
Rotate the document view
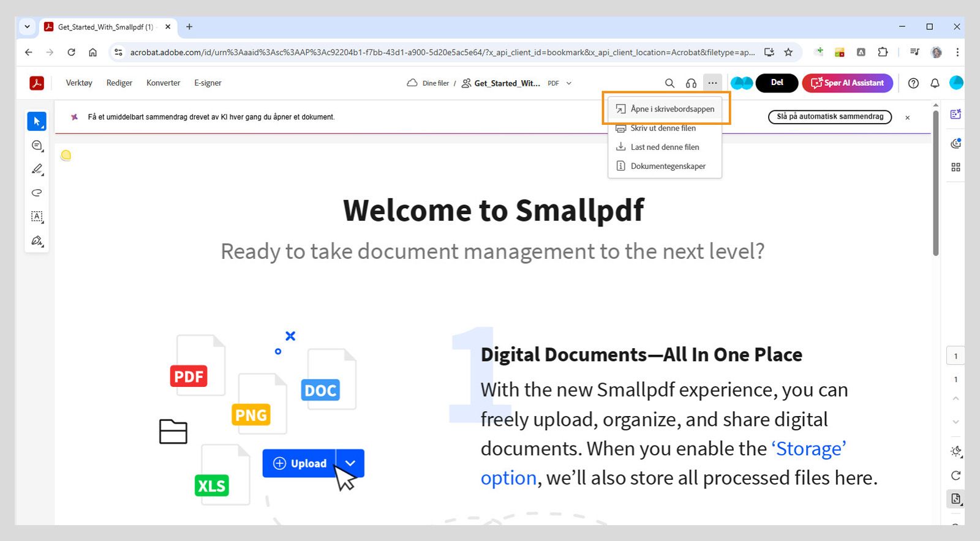(x=956, y=476)
